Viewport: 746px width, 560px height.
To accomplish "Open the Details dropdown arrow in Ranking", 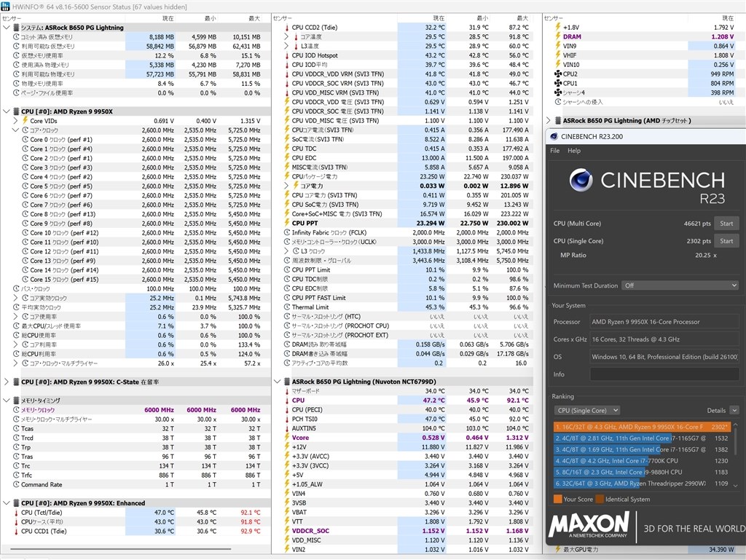I will tap(734, 410).
